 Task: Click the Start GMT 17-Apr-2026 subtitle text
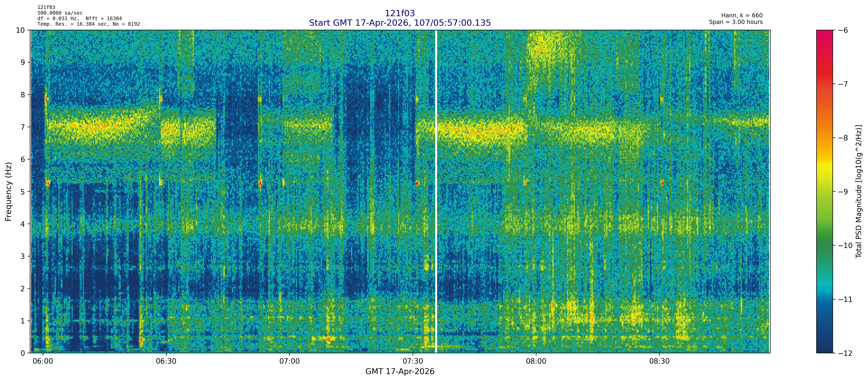pyautogui.click(x=400, y=23)
